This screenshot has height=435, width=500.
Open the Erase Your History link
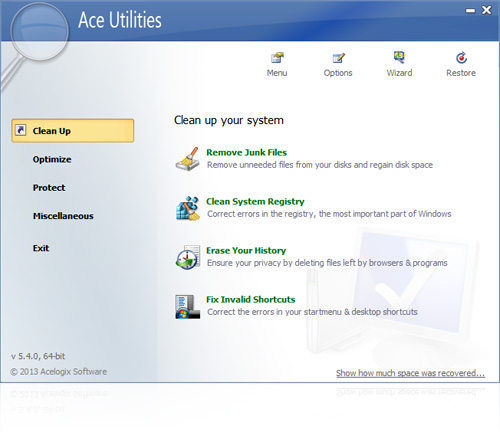pyautogui.click(x=246, y=250)
